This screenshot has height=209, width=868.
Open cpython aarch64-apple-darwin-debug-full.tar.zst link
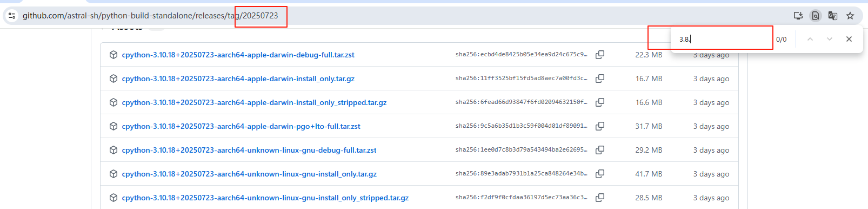click(238, 55)
